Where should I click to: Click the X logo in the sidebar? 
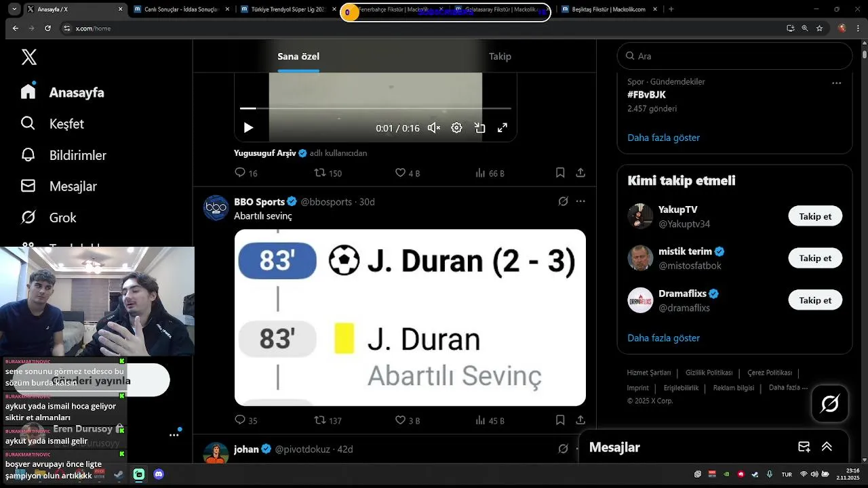pos(28,57)
